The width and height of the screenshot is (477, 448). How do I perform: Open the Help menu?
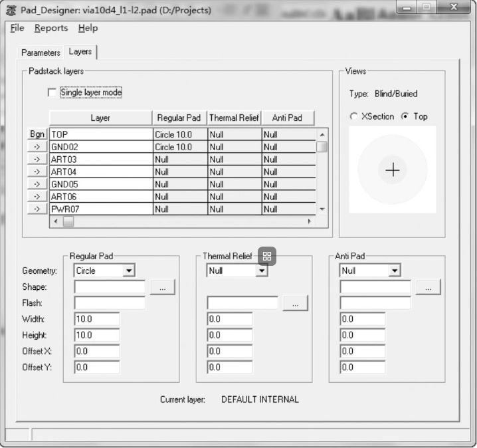88,28
